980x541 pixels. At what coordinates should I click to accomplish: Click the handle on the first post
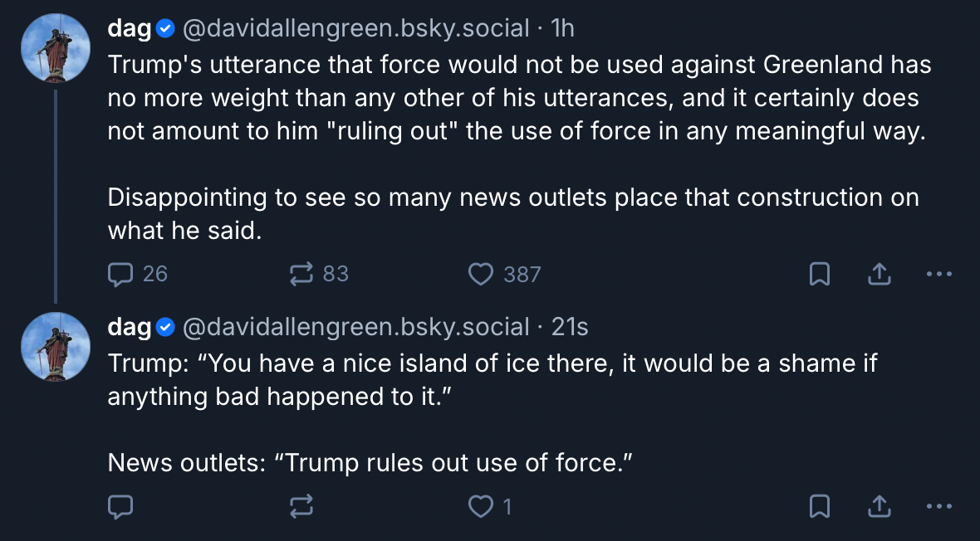pyautogui.click(x=355, y=29)
